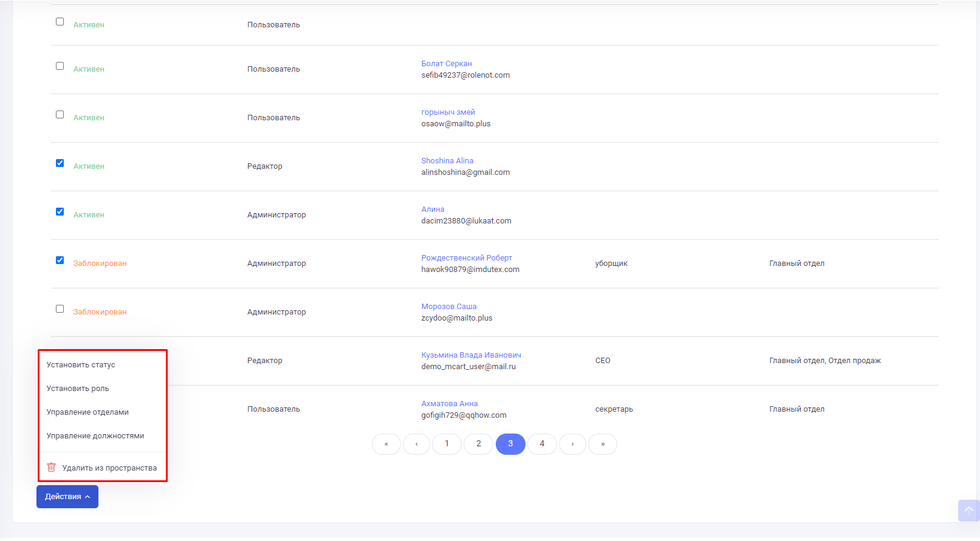Go to page 4
Viewport: 980px width, 541px height.
coord(542,444)
